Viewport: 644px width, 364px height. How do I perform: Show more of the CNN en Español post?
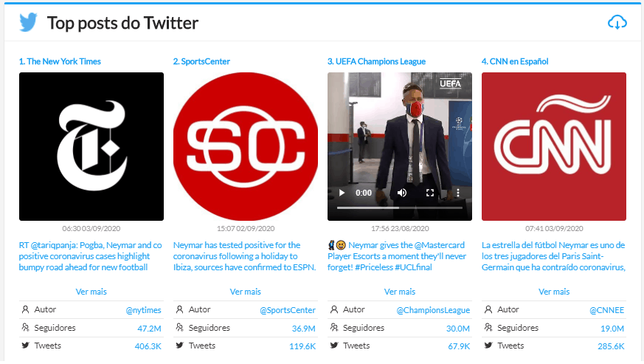coord(554,292)
